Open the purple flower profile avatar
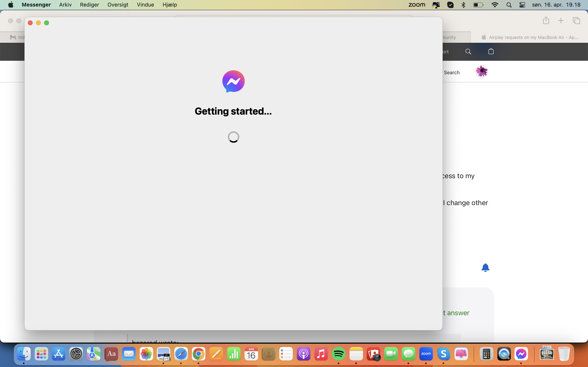The image size is (588, 367). point(482,71)
